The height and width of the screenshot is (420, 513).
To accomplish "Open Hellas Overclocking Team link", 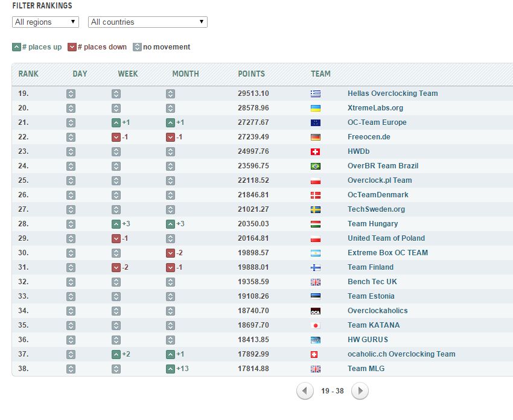I will pos(393,94).
